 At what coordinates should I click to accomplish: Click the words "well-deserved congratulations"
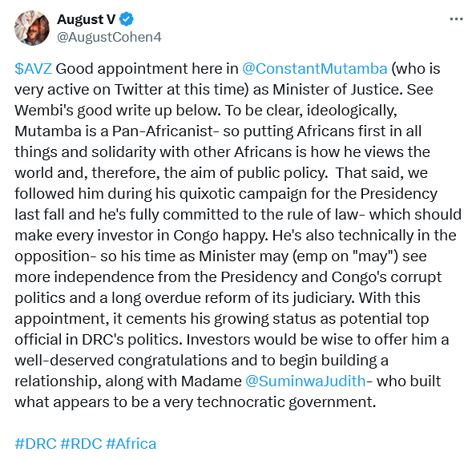(121, 361)
